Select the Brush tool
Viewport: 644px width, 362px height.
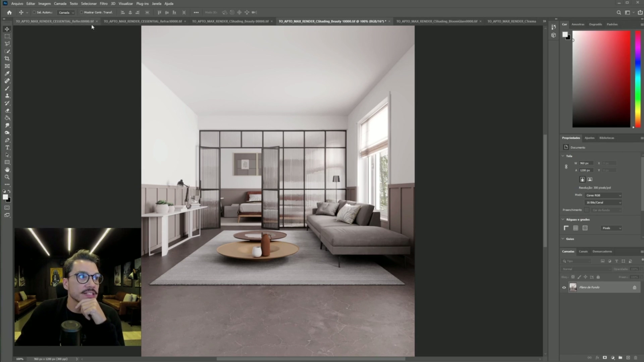[7, 88]
